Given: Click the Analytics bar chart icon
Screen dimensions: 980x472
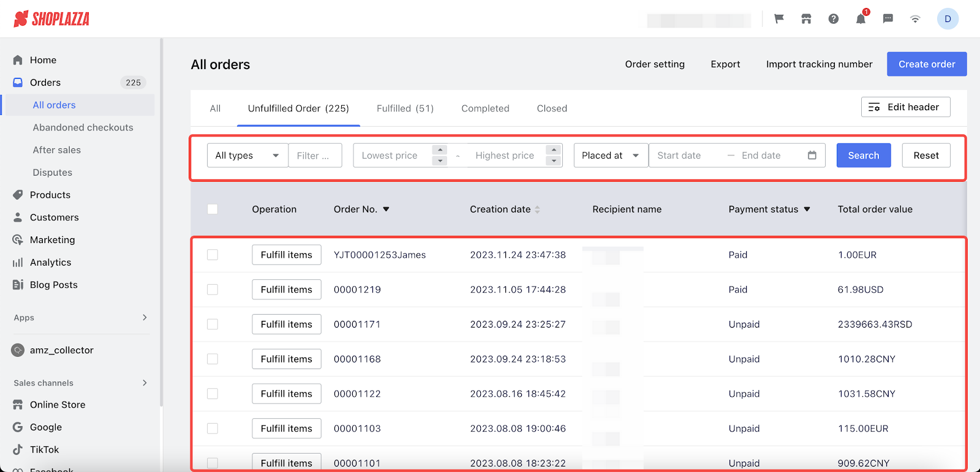Looking at the screenshot, I should pyautogui.click(x=18, y=263).
